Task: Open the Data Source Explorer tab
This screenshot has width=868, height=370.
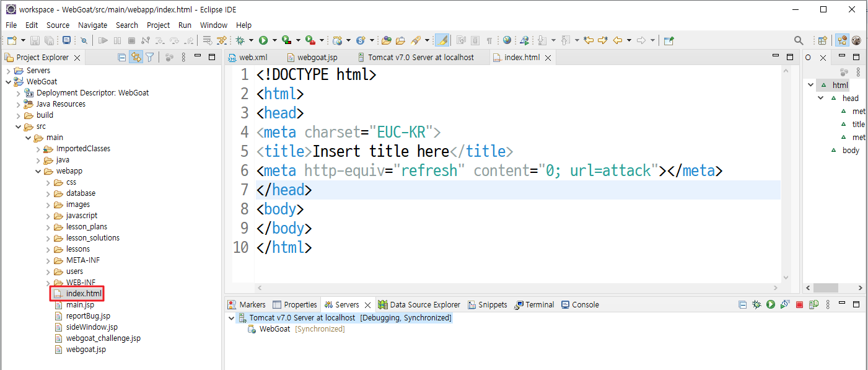Action: (x=419, y=304)
